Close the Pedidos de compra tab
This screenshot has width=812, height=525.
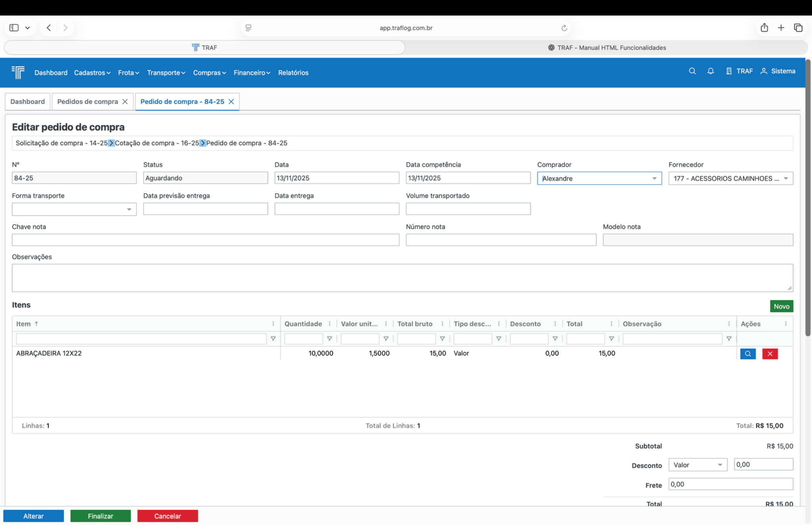(125, 102)
